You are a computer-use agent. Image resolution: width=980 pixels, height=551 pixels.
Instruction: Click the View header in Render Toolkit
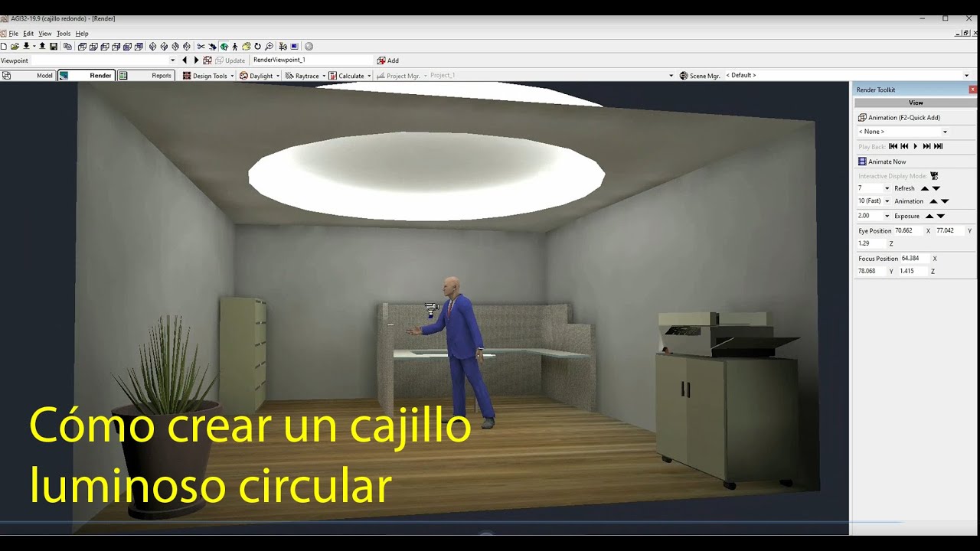916,103
